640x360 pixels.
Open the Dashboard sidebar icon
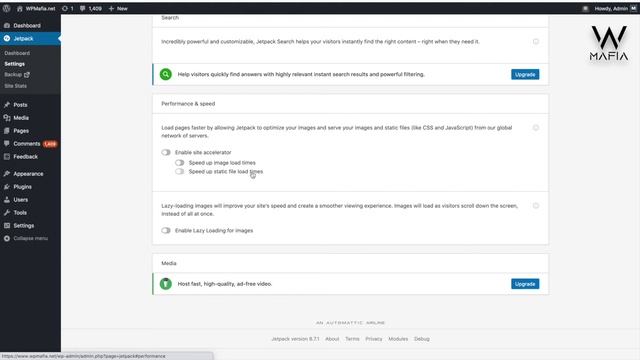pos(7,25)
